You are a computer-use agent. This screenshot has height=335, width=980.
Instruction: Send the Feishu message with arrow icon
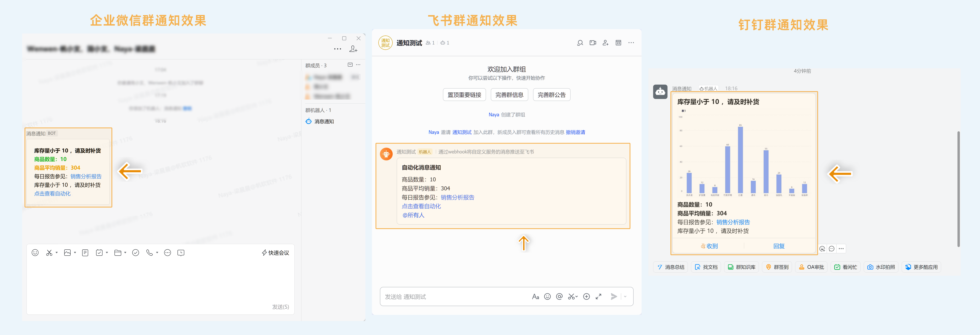(614, 296)
